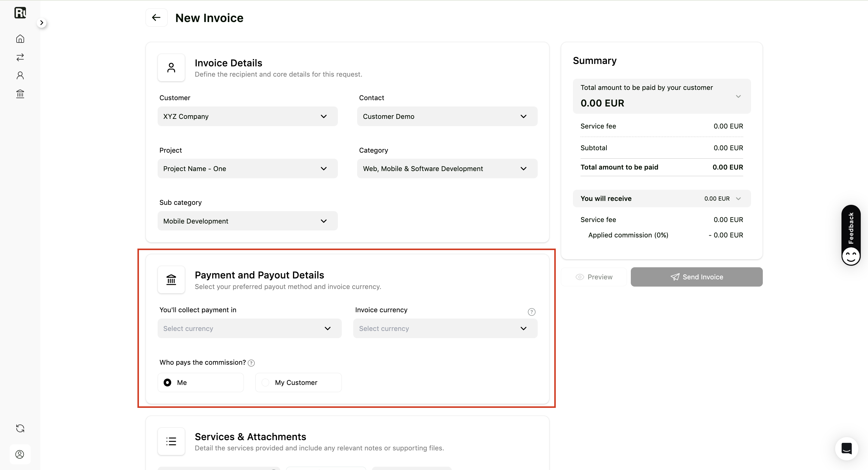The width and height of the screenshot is (868, 470).
Task: Open the Customer dropdown showing XYZ Company
Action: point(247,116)
